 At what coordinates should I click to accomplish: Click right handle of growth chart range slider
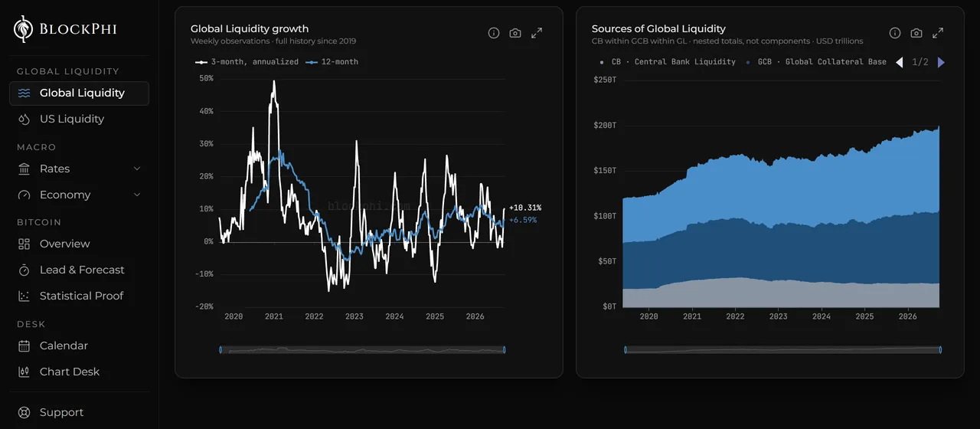505,349
